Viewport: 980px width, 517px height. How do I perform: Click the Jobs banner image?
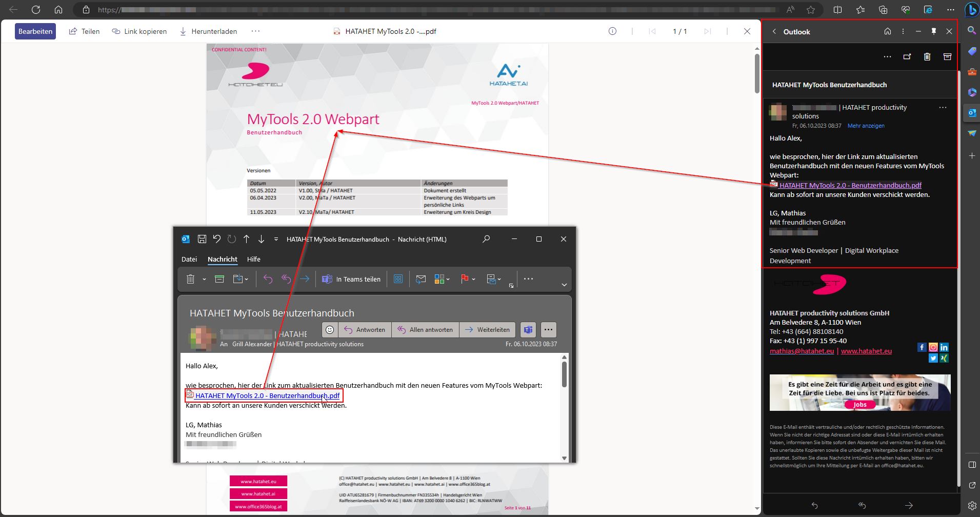[x=860, y=393]
